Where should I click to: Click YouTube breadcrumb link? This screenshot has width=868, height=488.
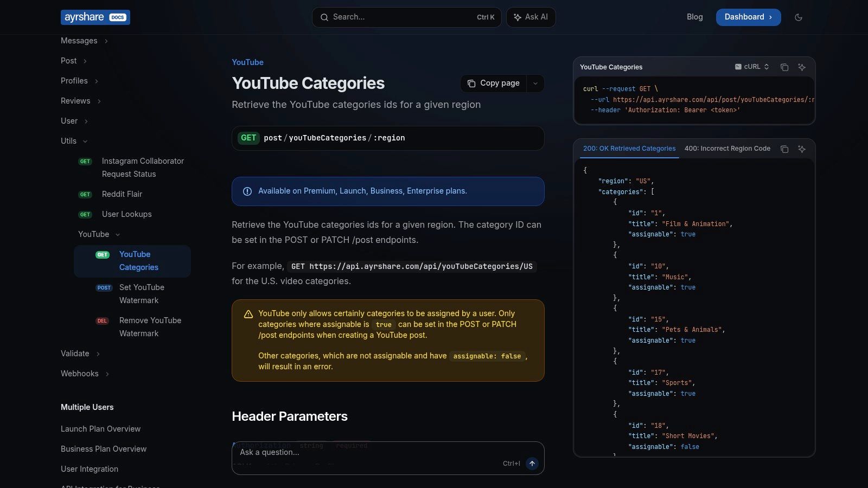click(247, 62)
